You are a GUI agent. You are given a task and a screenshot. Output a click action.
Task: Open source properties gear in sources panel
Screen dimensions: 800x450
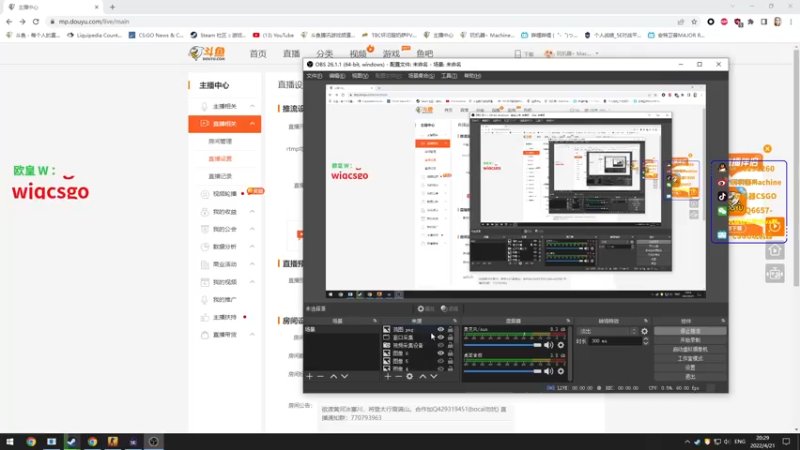(410, 377)
